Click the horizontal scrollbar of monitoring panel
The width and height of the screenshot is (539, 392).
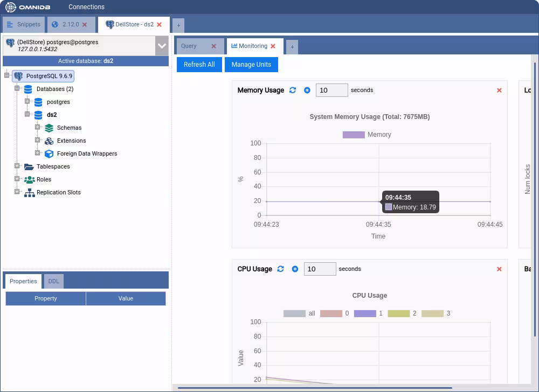coord(315,388)
